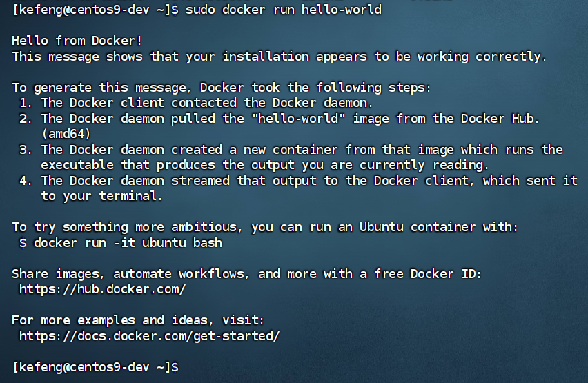
Task: Click the hub.docker.com URL
Action: click(x=102, y=289)
